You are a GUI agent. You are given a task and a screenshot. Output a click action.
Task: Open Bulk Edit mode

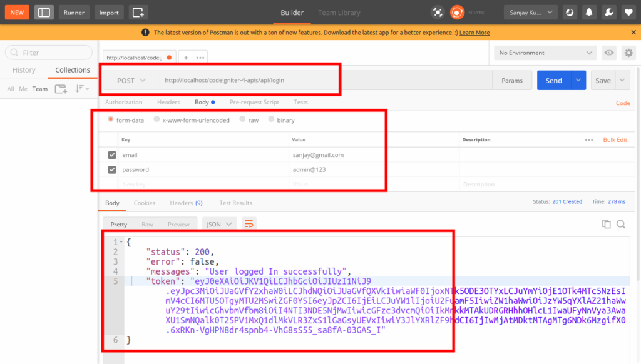click(615, 139)
